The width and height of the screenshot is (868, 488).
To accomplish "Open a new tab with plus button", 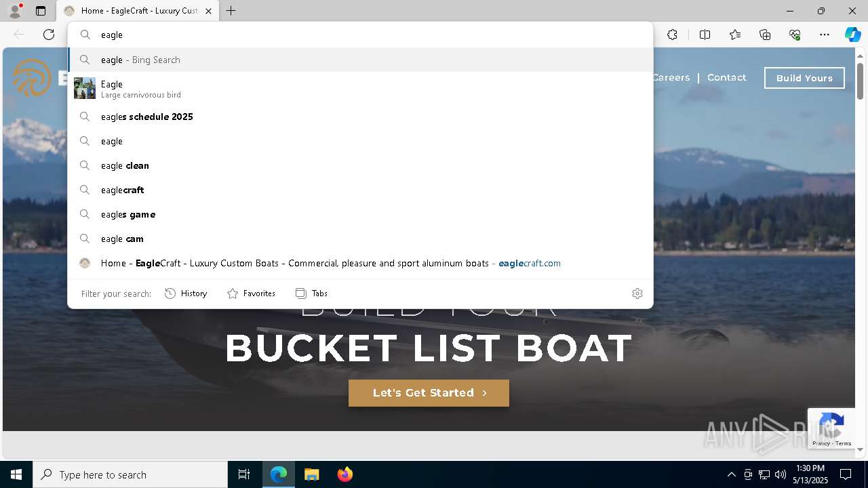I will click(231, 11).
